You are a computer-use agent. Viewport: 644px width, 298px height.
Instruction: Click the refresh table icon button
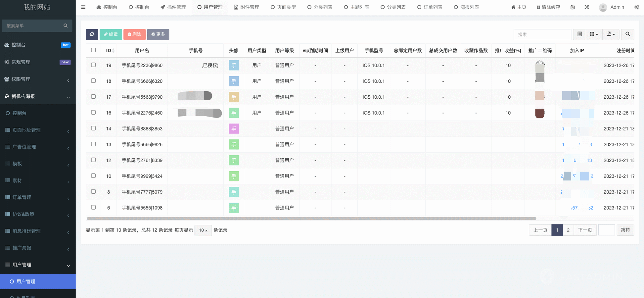(x=92, y=34)
